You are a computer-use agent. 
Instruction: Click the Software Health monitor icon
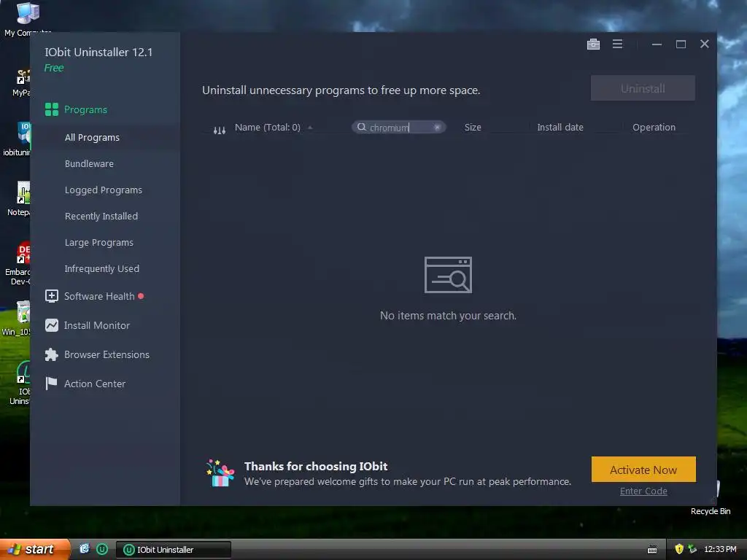(52, 296)
